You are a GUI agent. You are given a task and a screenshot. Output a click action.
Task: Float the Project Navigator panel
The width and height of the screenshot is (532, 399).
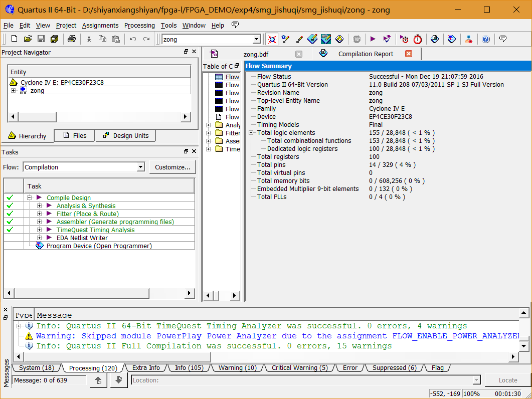tap(186, 52)
